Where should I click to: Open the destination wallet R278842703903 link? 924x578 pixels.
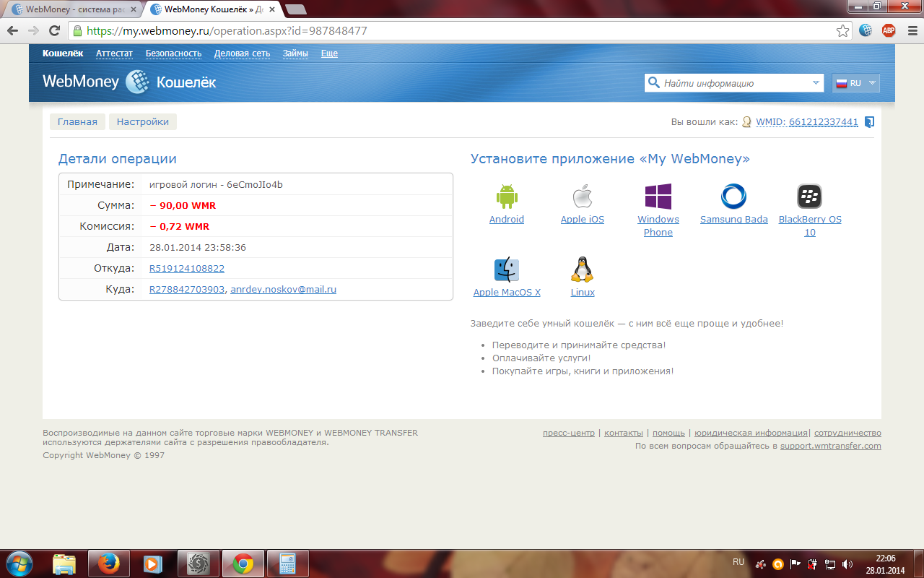pos(187,290)
